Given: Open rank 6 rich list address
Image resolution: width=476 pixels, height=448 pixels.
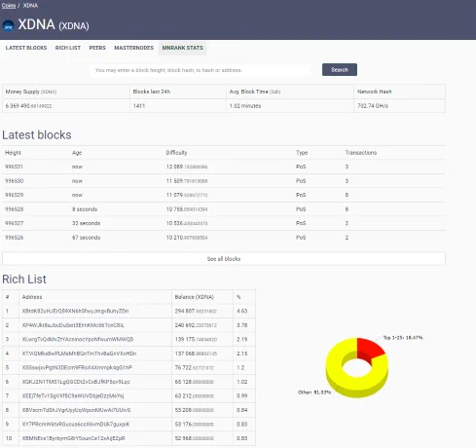Looking at the screenshot, I should 76,382.
